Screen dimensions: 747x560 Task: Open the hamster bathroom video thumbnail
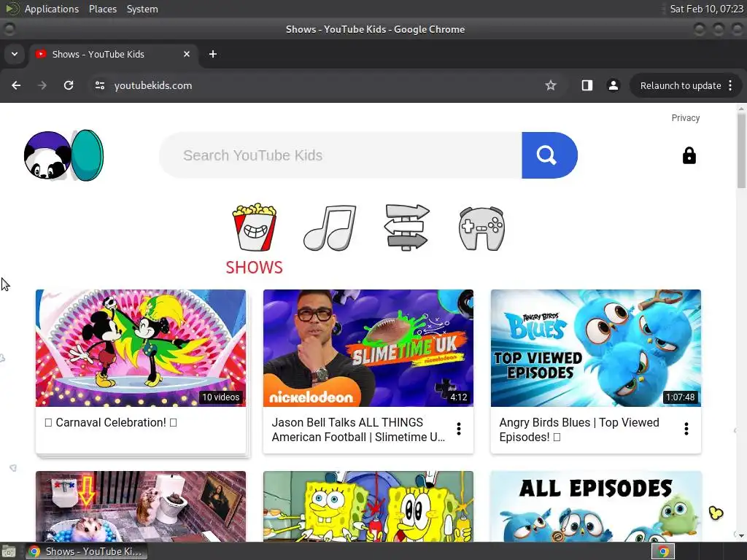[x=141, y=506]
